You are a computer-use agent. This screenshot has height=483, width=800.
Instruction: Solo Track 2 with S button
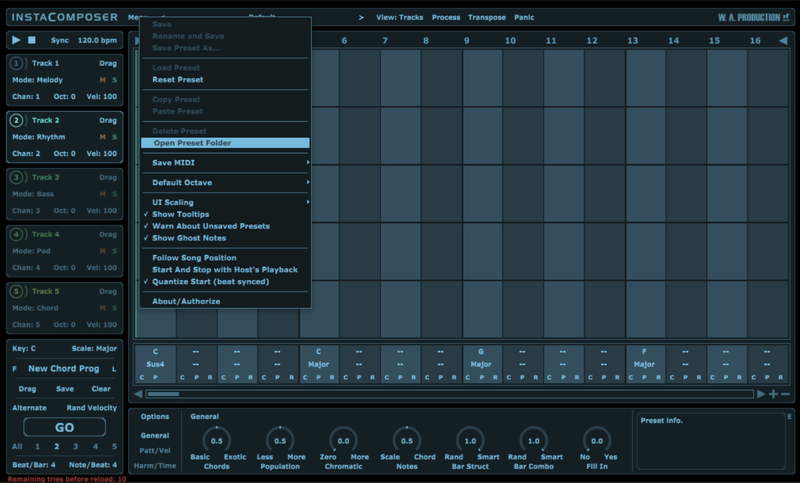(114, 137)
